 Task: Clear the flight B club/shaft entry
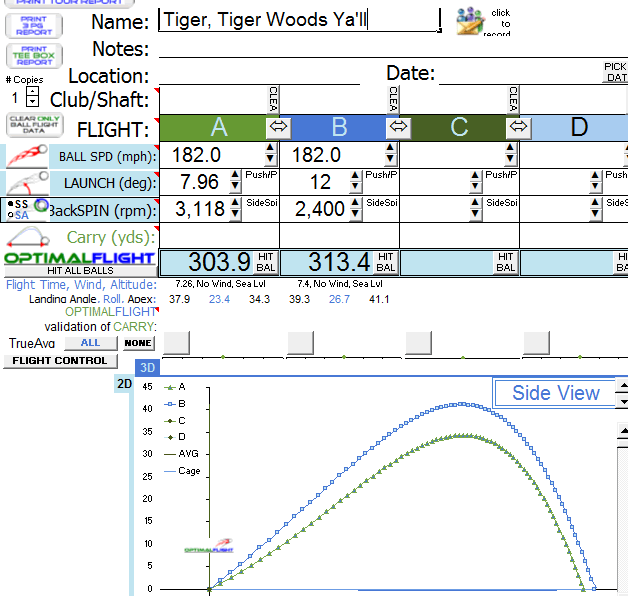(x=393, y=99)
